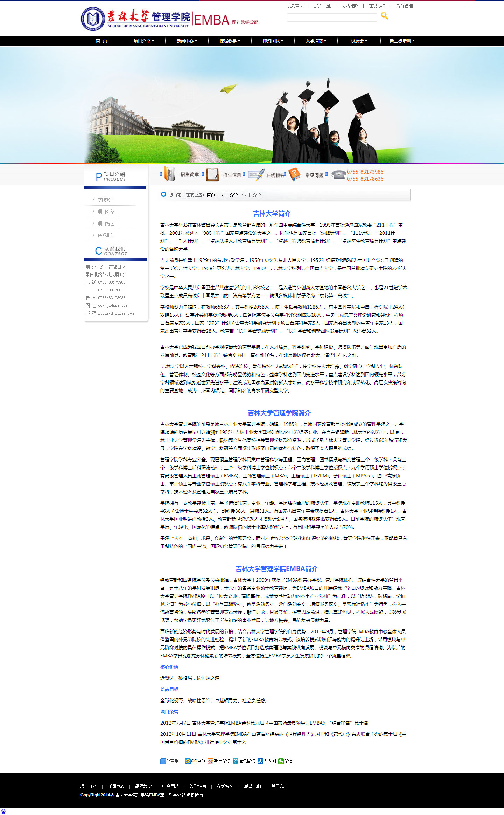Open the 招生简章 book icon
Screen dimensions: 504x815
(x=170, y=174)
